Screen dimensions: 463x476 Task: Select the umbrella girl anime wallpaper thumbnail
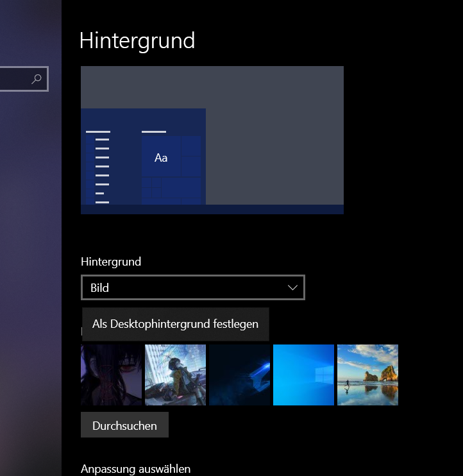[x=175, y=375]
